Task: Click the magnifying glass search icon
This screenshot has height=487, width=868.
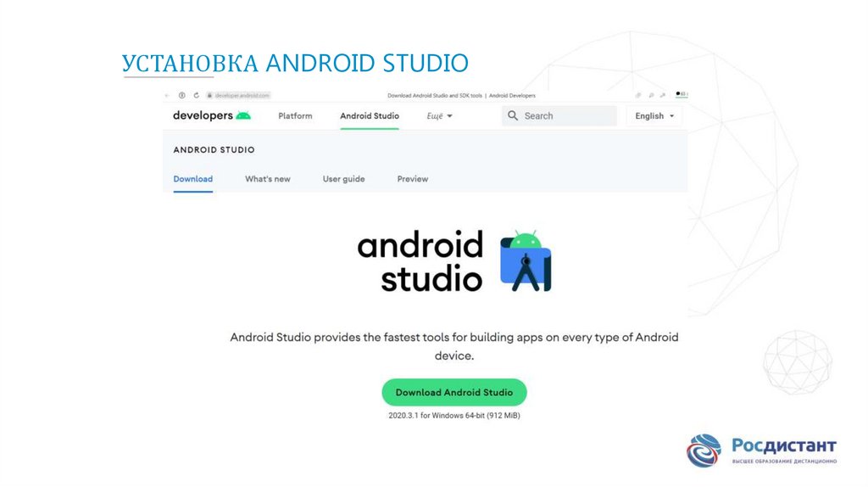Action: click(x=512, y=116)
